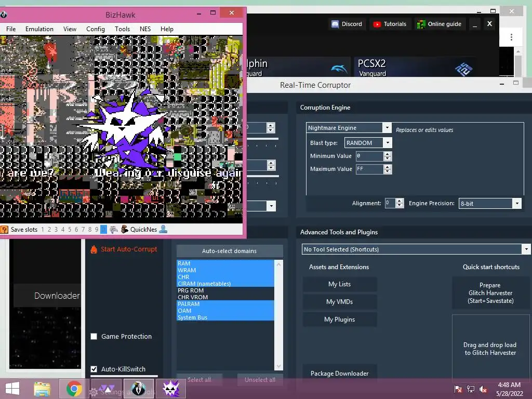Click the blue user icon beside QuickNes

tap(163, 229)
